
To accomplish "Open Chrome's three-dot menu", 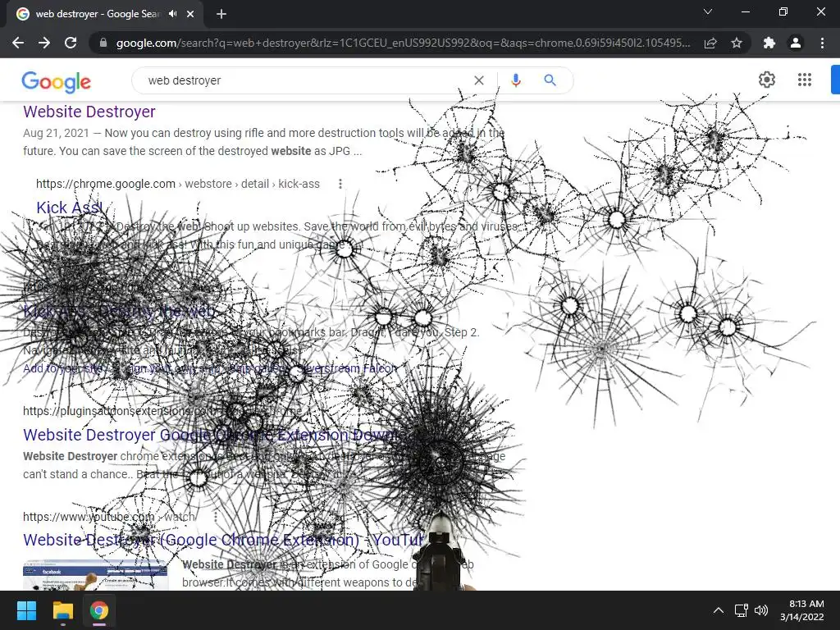I will point(822,43).
